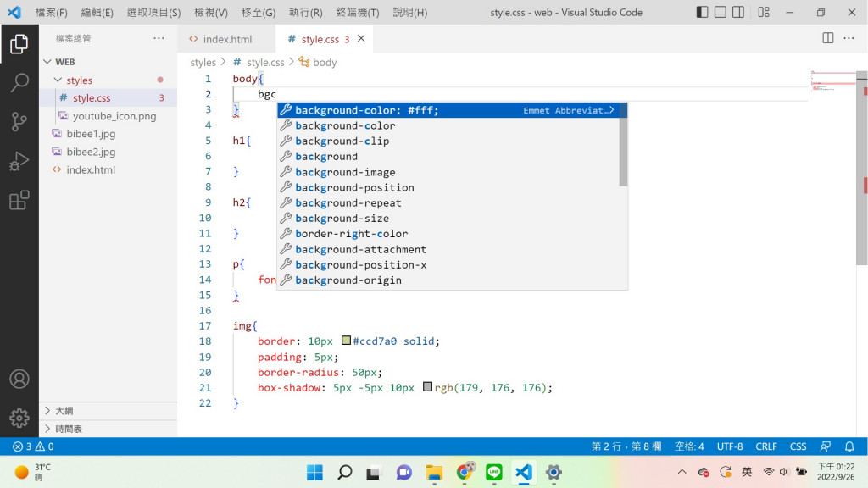The height and width of the screenshot is (488, 868).
Task: Open the 移至(G) menu
Action: (x=259, y=12)
